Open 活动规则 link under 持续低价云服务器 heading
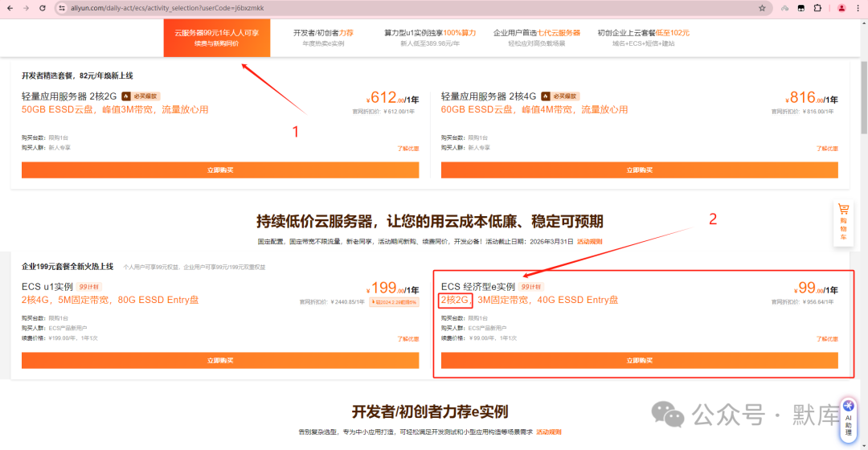Image resolution: width=868 pixels, height=450 pixels. pyautogui.click(x=590, y=242)
